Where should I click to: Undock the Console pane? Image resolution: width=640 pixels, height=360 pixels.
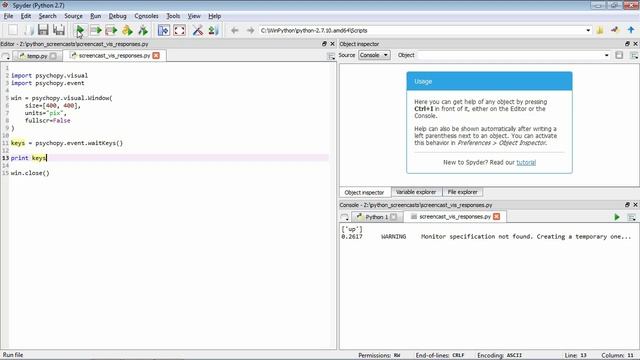point(627,204)
